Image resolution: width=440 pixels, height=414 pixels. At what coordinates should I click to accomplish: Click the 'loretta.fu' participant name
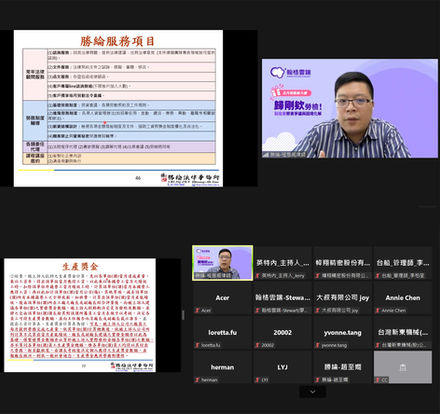(222, 332)
